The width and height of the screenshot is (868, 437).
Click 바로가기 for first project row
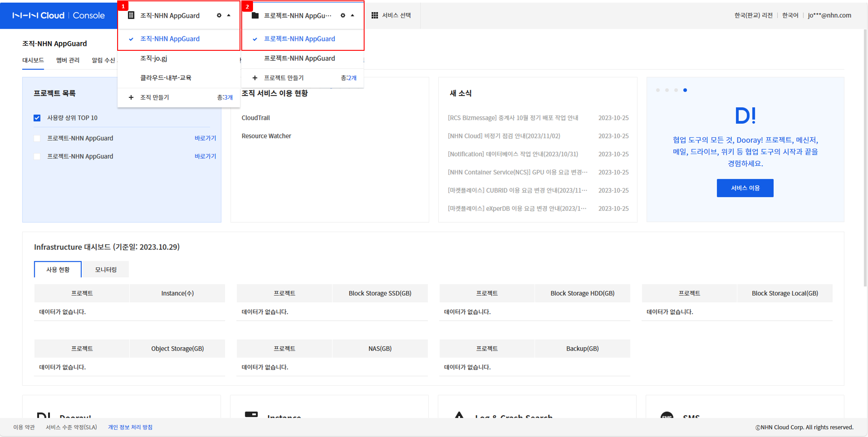tap(205, 138)
